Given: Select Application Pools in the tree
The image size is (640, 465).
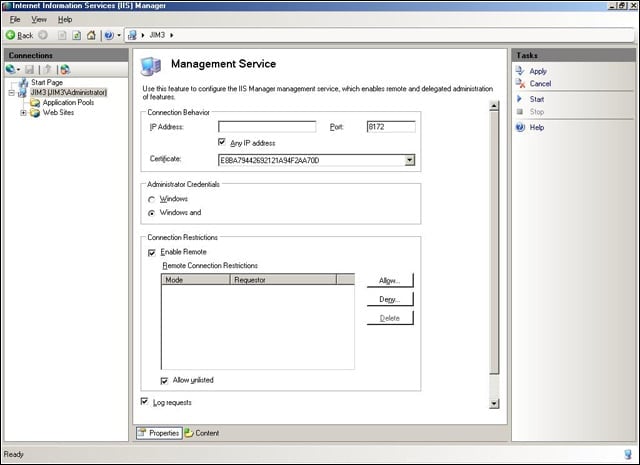Looking at the screenshot, I should click(68, 102).
